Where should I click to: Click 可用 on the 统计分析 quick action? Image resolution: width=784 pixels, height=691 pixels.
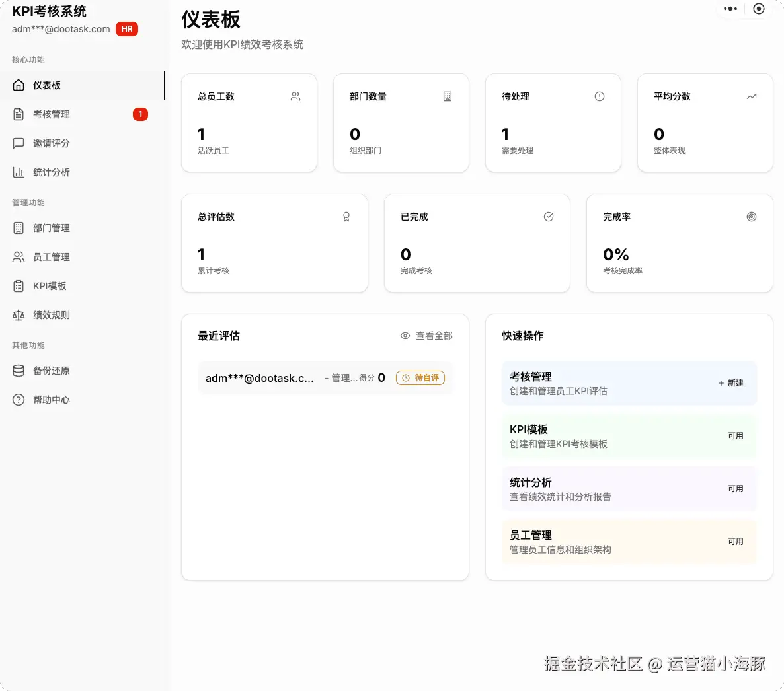[x=736, y=489]
